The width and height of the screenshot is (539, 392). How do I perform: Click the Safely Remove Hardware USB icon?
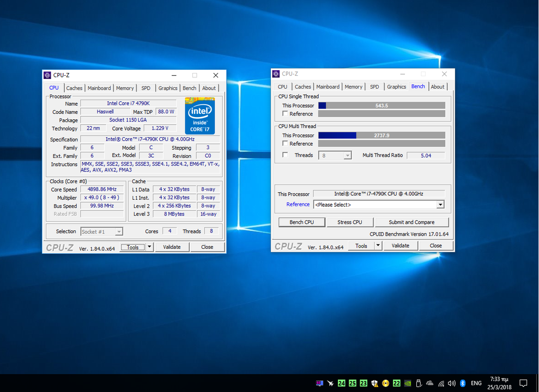pos(419,383)
